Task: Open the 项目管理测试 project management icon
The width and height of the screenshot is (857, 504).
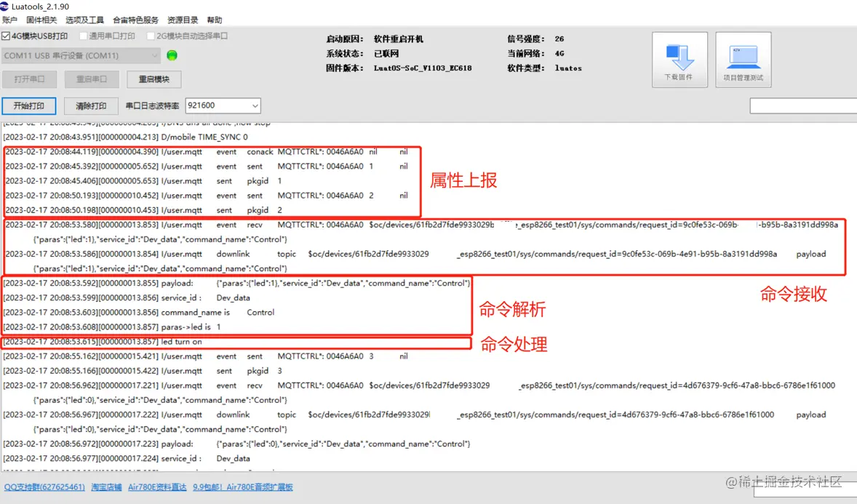Action: 744,59
